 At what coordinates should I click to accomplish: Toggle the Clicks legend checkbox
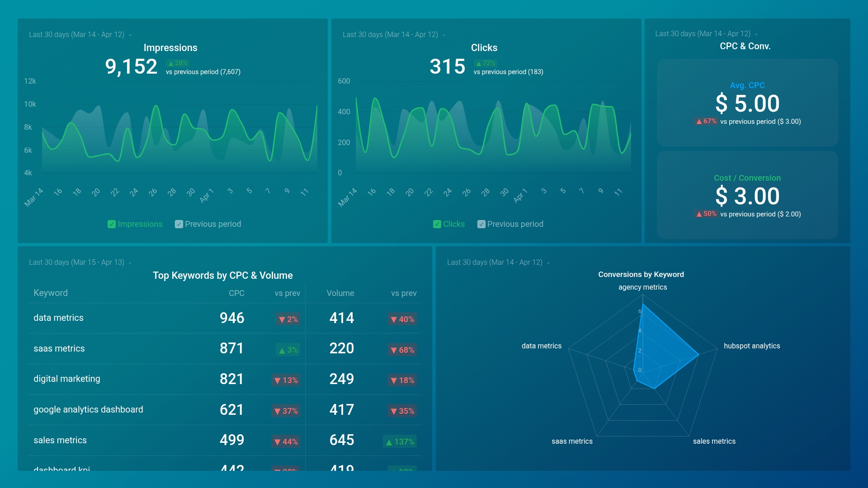pyautogui.click(x=436, y=224)
